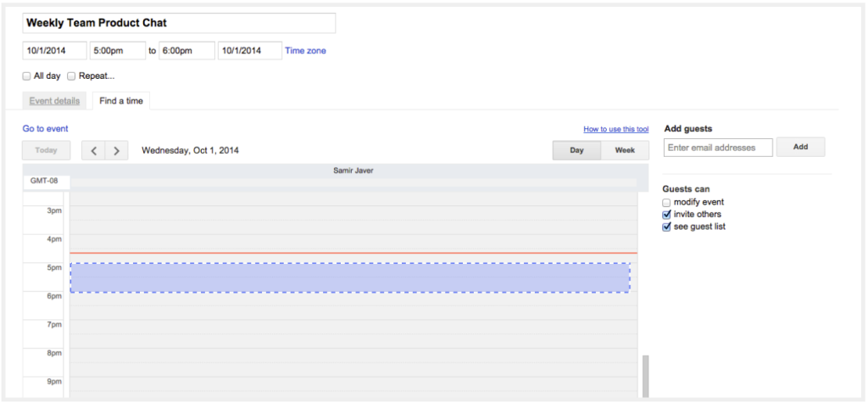
Task: Toggle modify event guest permission
Action: [666, 203]
